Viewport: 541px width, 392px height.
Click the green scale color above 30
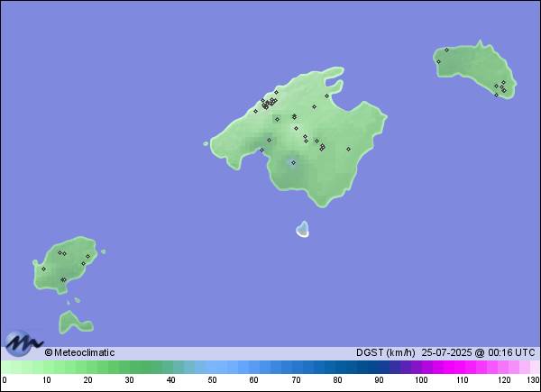(x=129, y=367)
